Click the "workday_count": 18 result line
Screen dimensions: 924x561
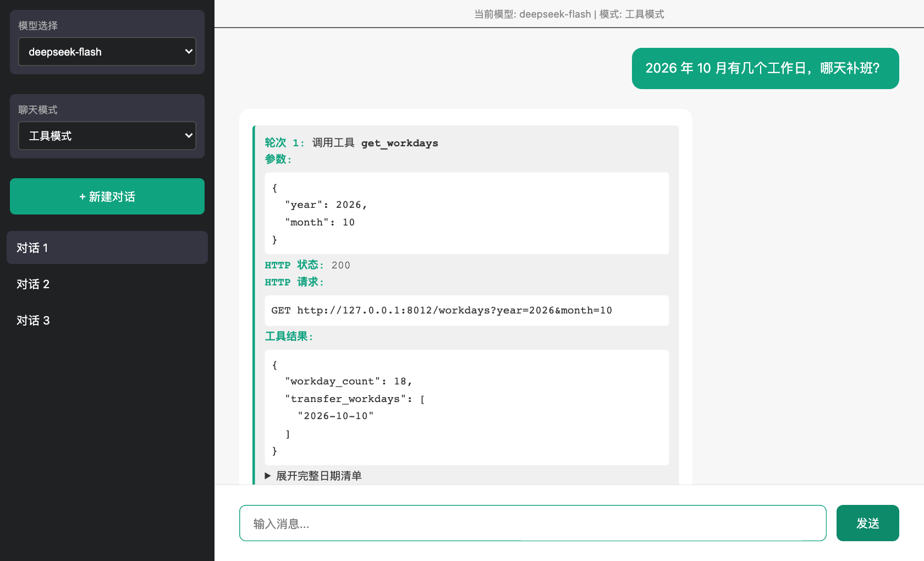[x=348, y=381]
